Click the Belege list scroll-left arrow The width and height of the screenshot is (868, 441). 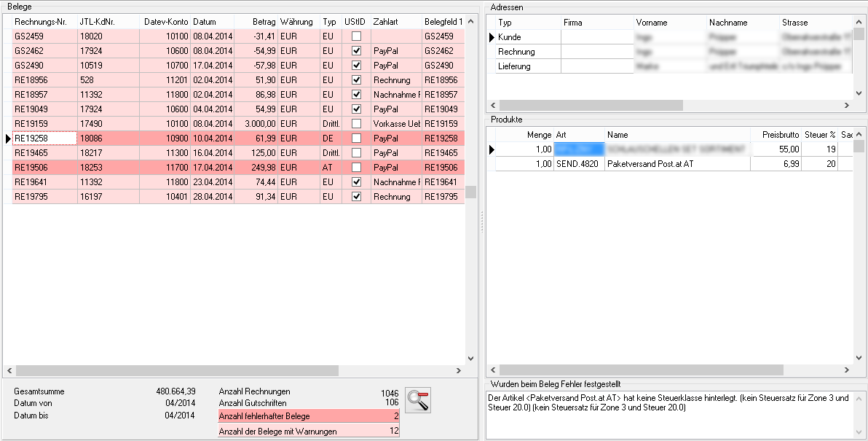click(8, 370)
